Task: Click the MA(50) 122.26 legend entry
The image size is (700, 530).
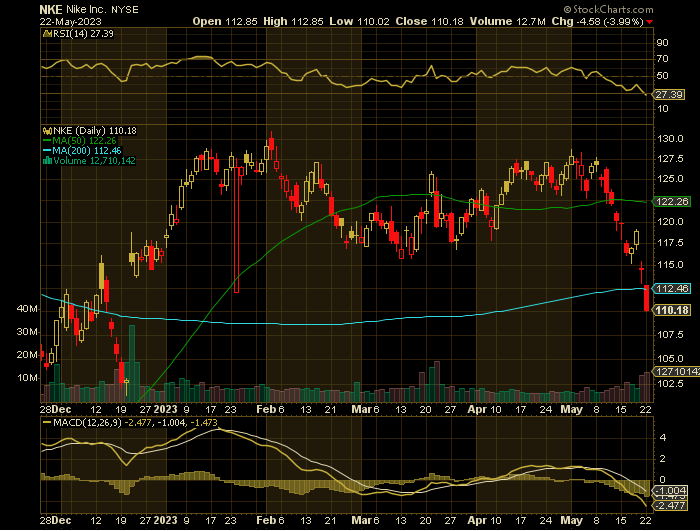Action: [x=84, y=141]
